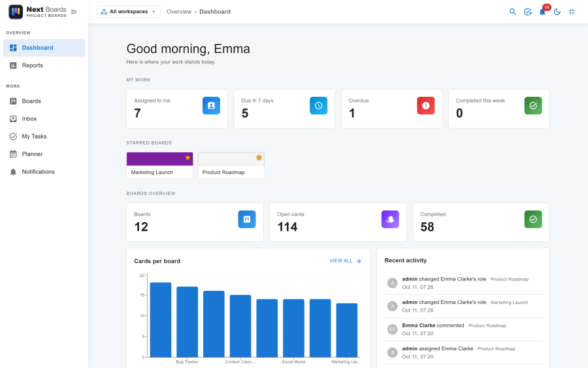Click the Dashboard sidebar grid icon
This screenshot has height=368, width=588.
13,48
